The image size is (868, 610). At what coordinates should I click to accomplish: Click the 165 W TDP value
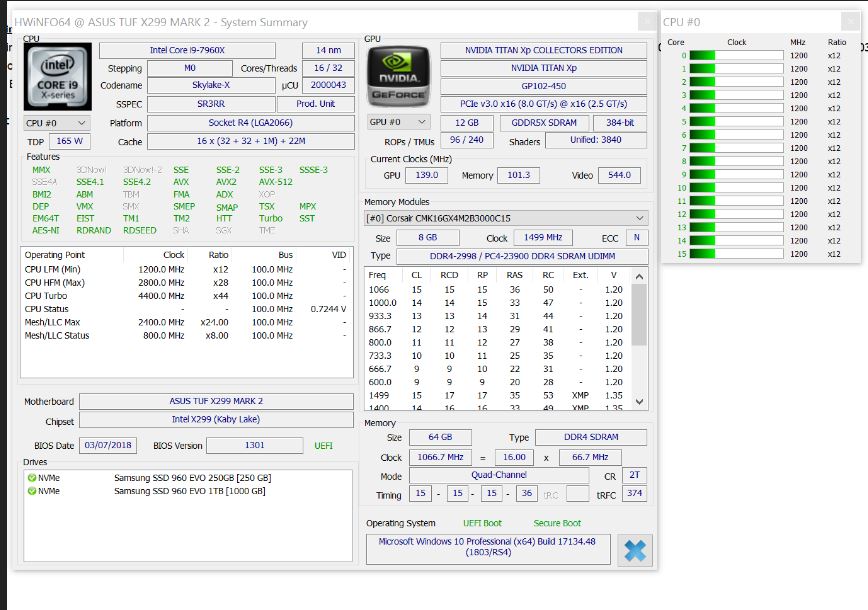click(70, 141)
